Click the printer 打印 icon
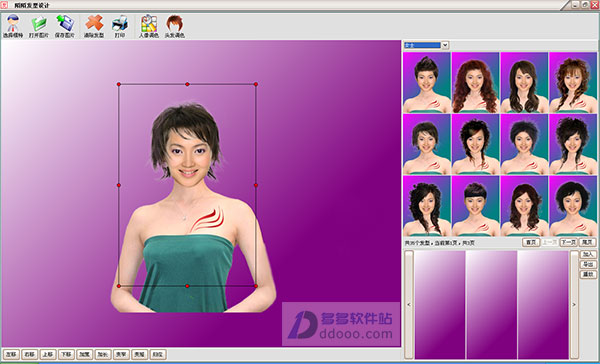Viewport: 600px width, 364px height. tap(119, 26)
